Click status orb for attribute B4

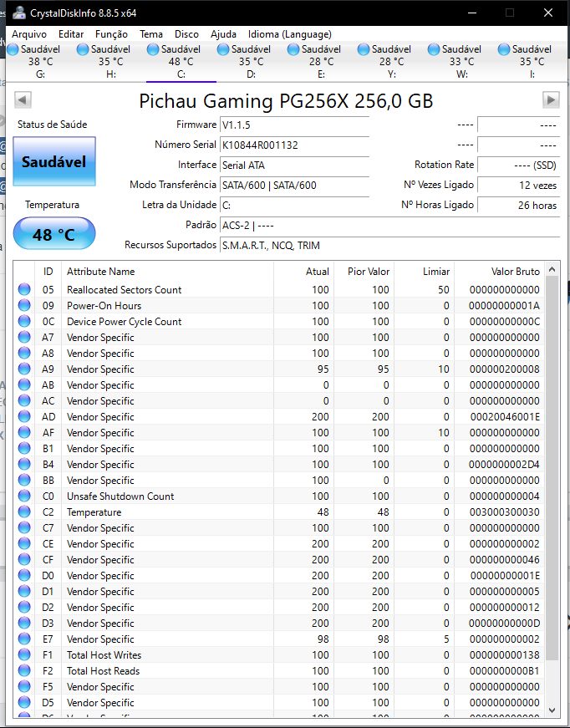(x=24, y=464)
